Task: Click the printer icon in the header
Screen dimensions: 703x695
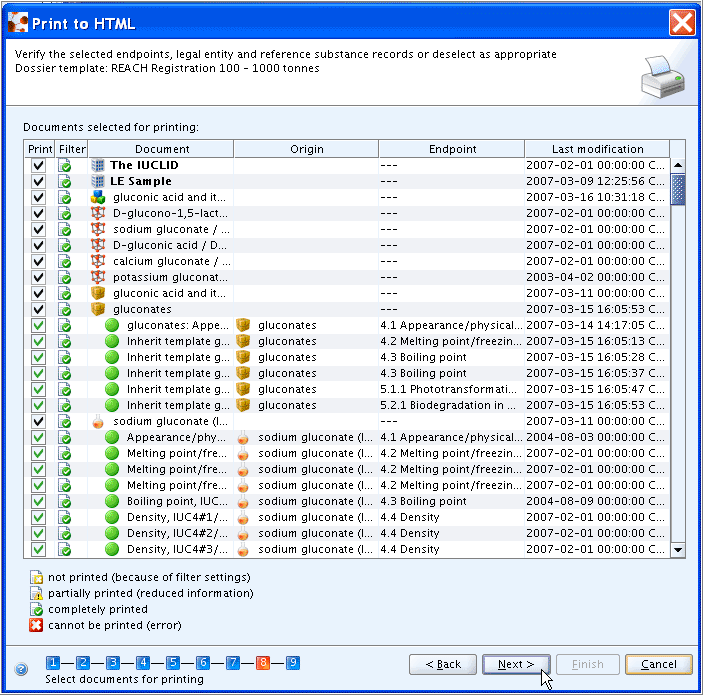Action: [663, 77]
